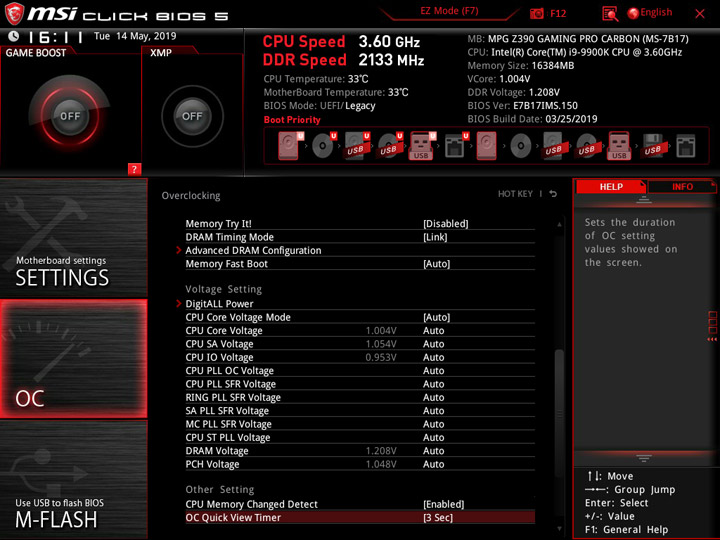The image size is (720, 540).
Task: Select the UEFI network boot device icon
Action: click(456, 146)
